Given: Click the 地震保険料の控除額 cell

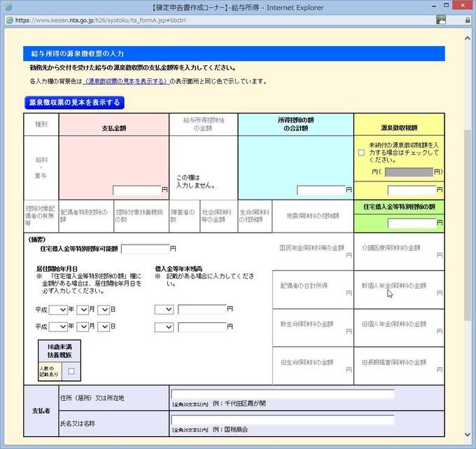Looking at the screenshot, I should 313,216.
